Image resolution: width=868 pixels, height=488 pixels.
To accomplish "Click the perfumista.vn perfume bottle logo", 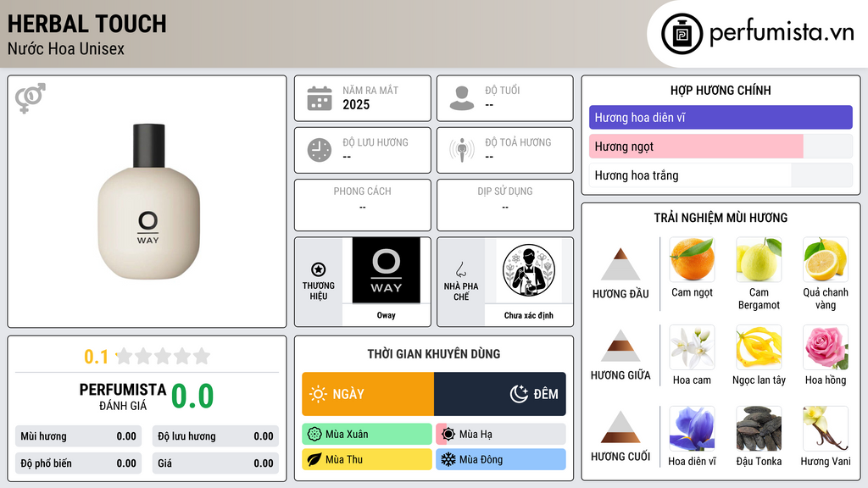I will 682,34.
